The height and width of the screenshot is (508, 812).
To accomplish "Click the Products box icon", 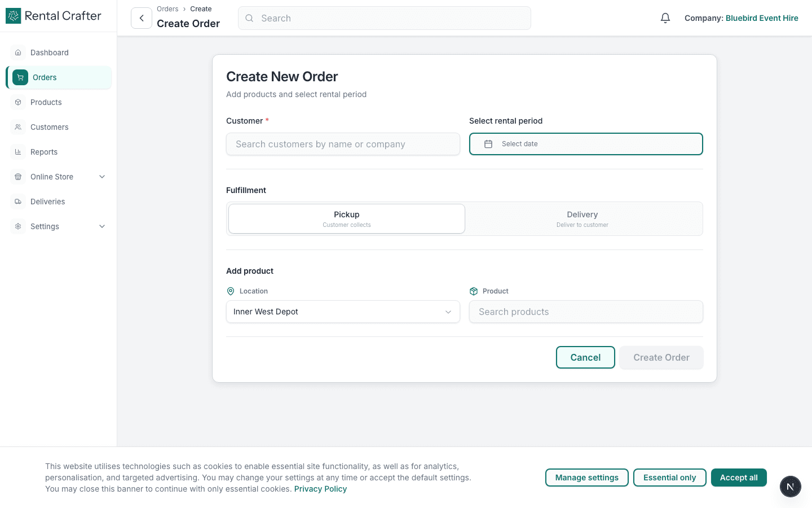I will 18,102.
